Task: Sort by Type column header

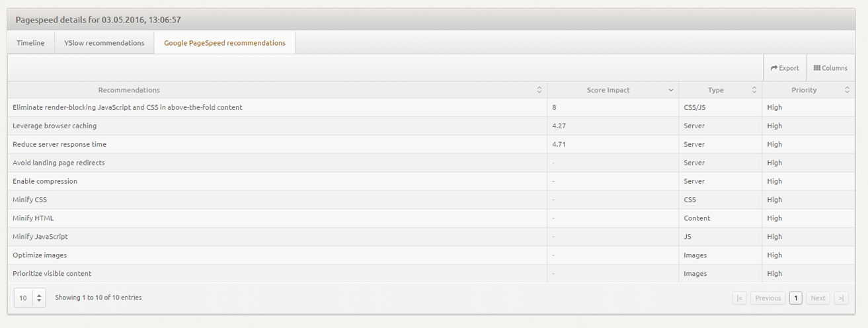Action: 720,90
